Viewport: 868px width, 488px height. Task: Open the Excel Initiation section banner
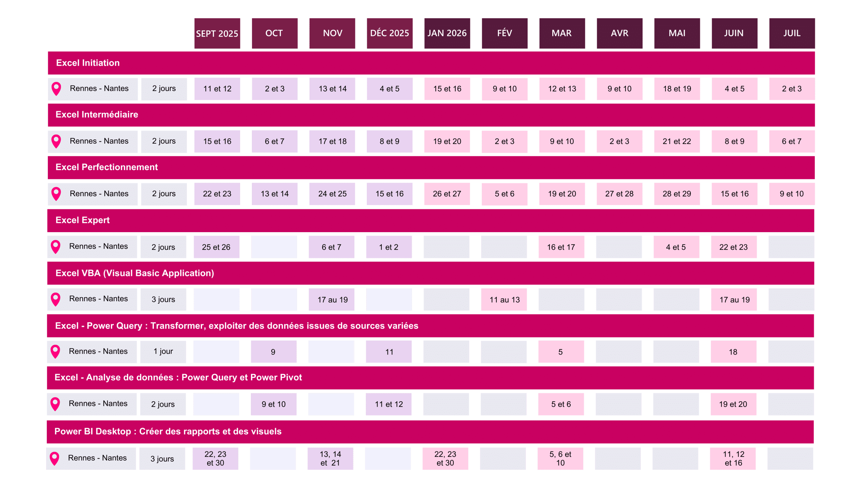[x=431, y=63]
